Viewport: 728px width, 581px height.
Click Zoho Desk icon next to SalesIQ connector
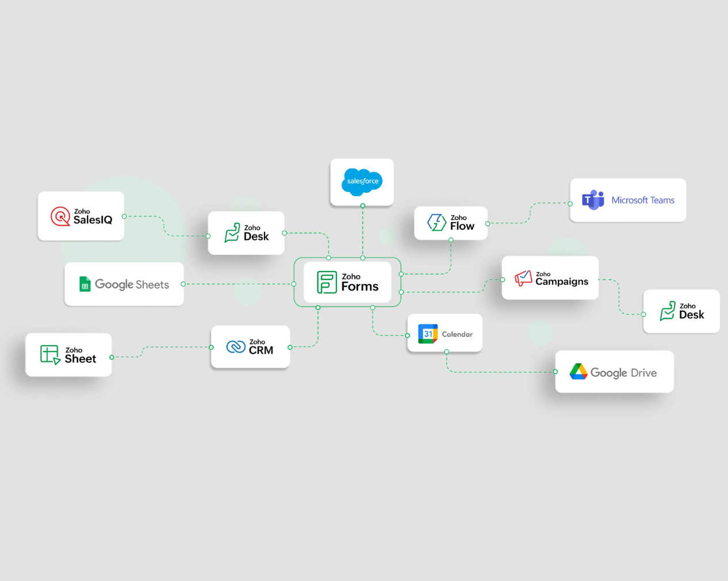[232, 232]
